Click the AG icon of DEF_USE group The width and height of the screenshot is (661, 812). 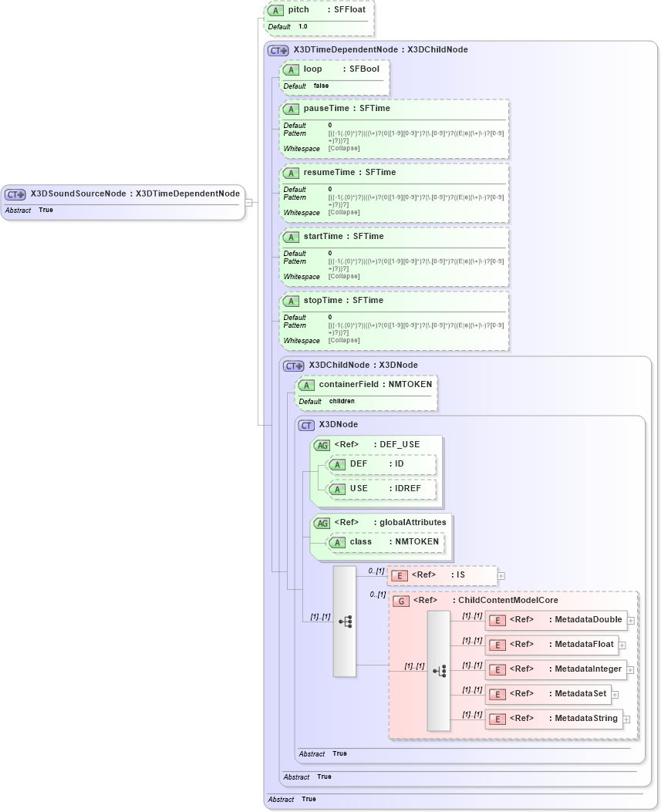pos(322,446)
